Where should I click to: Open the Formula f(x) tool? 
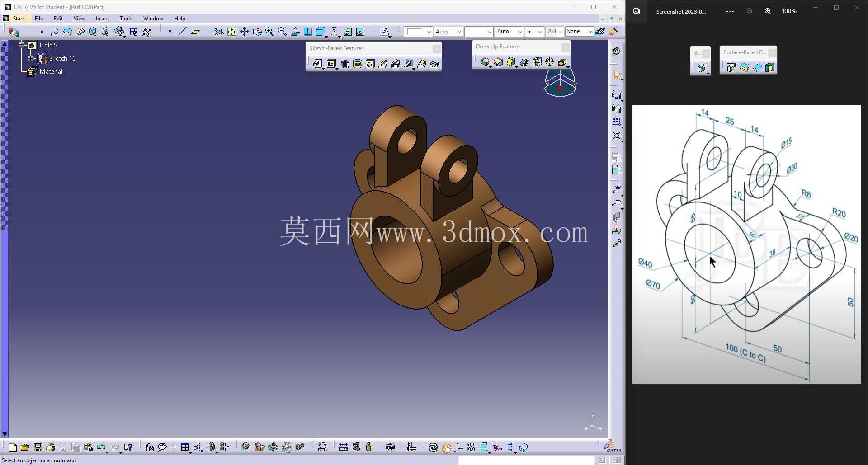(x=150, y=447)
